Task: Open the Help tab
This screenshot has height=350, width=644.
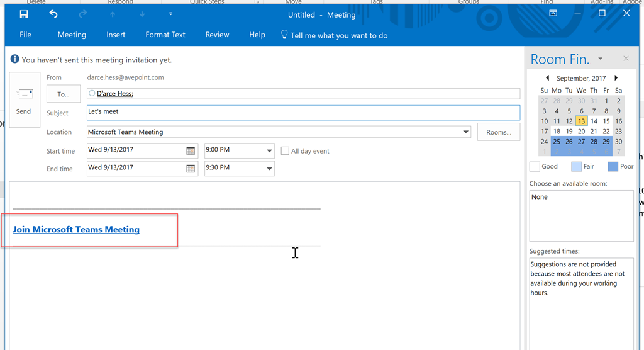Action: point(257,35)
